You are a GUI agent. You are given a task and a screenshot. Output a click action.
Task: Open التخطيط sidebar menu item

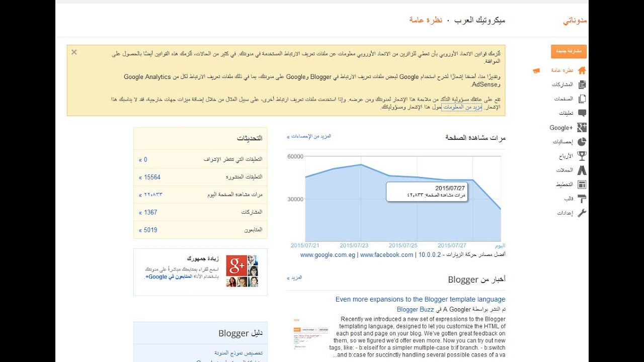(x=565, y=185)
